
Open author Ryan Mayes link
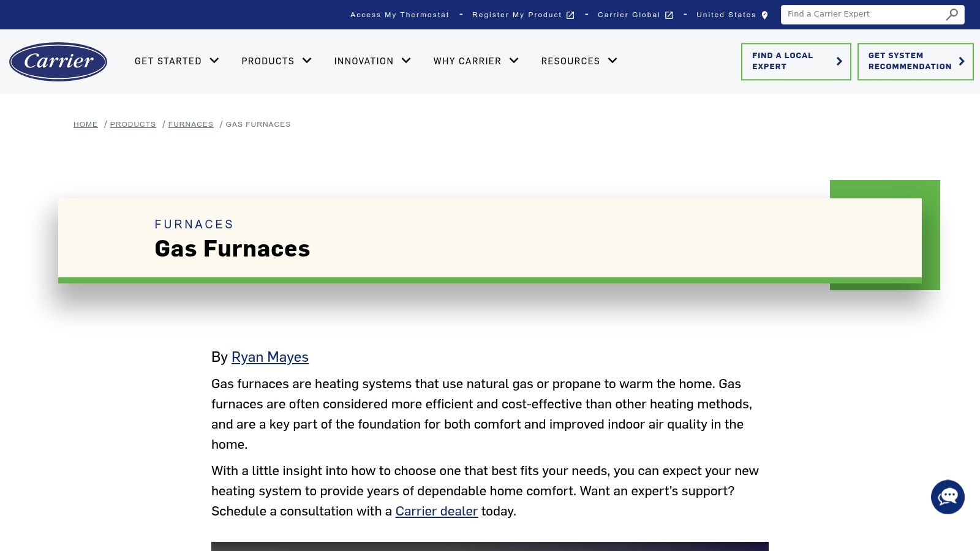[270, 357]
